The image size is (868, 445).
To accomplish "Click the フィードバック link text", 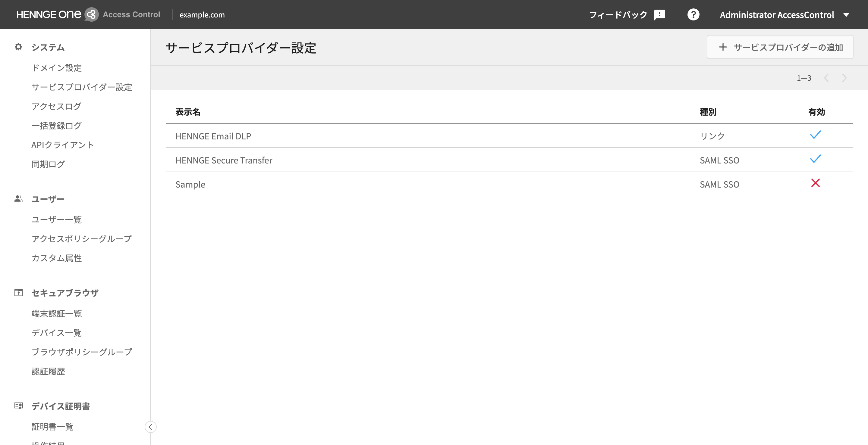I will tap(618, 15).
